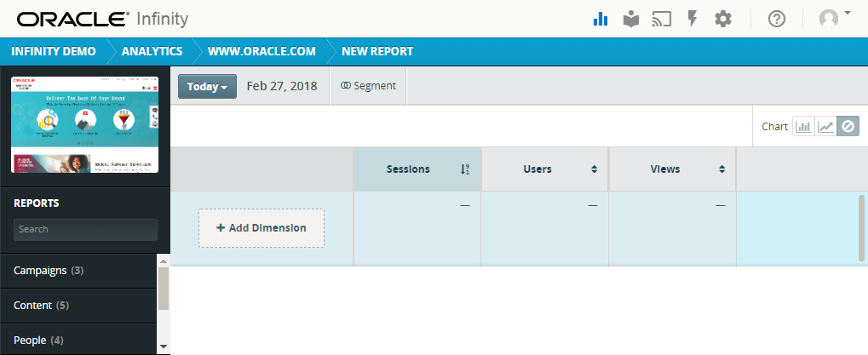Go to ANALYTICS breadcrumb
This screenshot has height=355, width=868.
coord(152,51)
